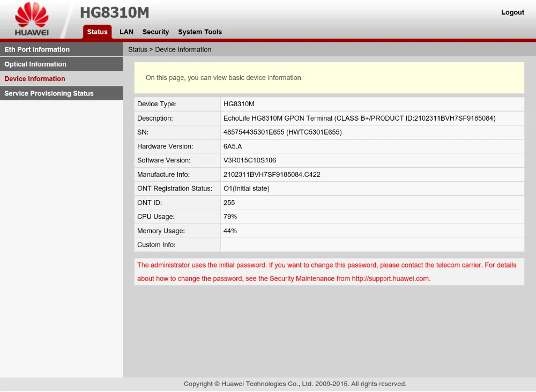Select Device Information sidebar item

coord(35,79)
